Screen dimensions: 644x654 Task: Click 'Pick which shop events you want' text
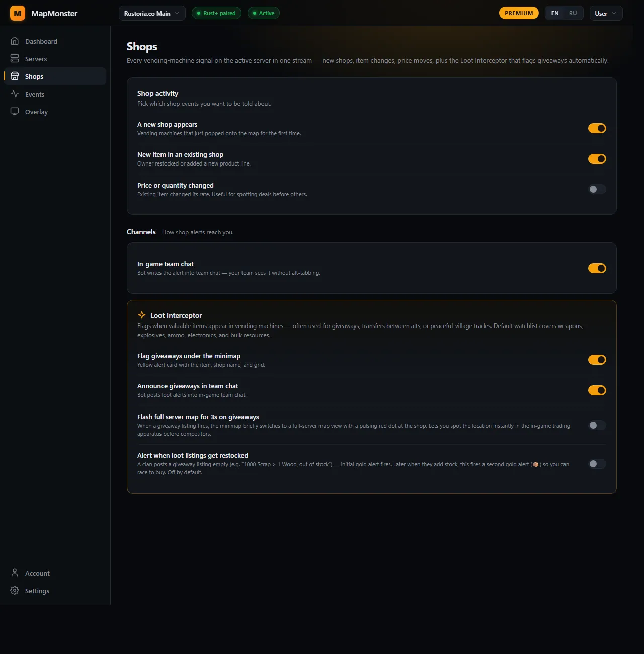pyautogui.click(x=204, y=104)
